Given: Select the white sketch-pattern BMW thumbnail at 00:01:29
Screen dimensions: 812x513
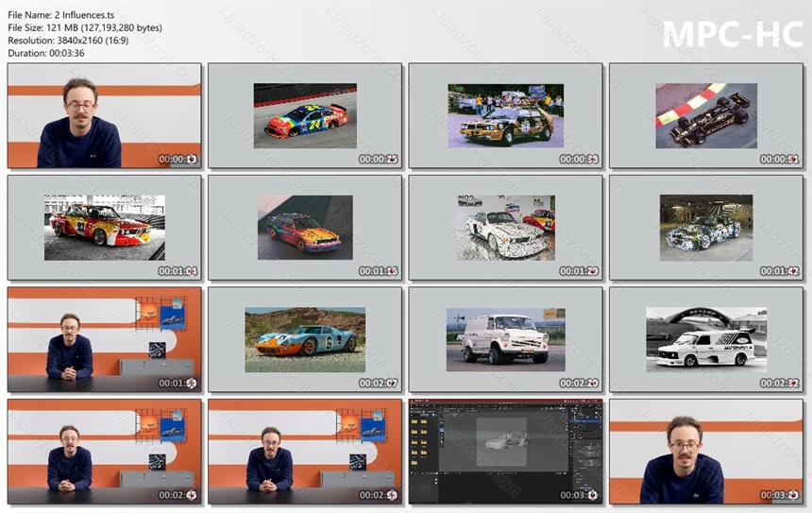Looking at the screenshot, I should click(x=505, y=228).
